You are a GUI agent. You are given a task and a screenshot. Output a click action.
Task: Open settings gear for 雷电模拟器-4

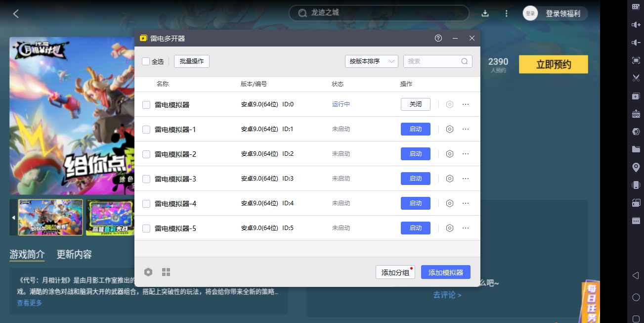450,203
